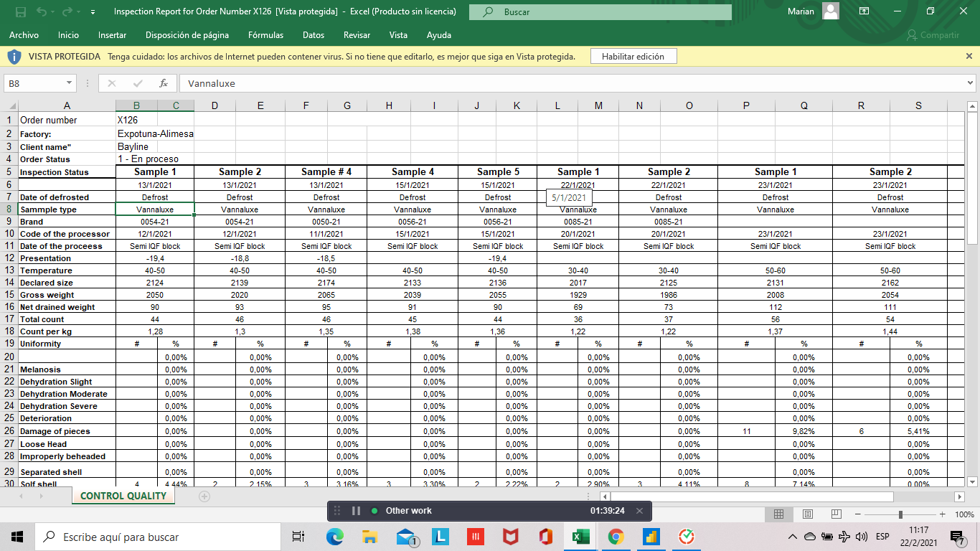Viewport: 980px width, 551px height.
Task: Click the zoom out minus icon
Action: click(859, 514)
